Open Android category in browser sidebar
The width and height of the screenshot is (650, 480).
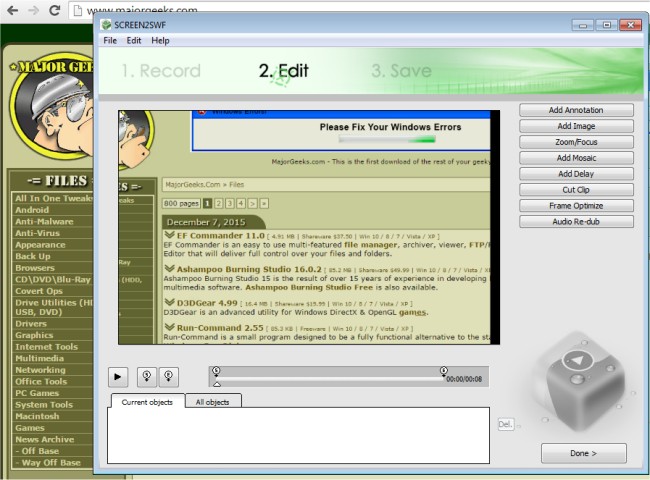click(x=32, y=210)
